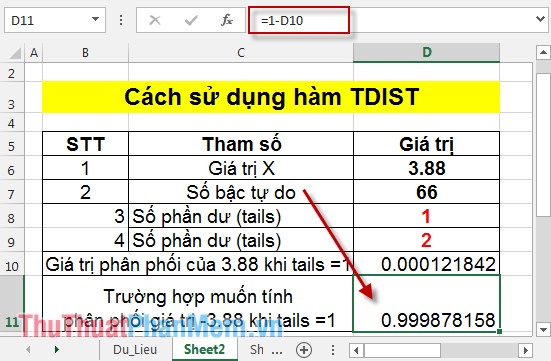Click the cell showing 0.999878158
Viewport: 551px width, 361px height.
pos(426,304)
